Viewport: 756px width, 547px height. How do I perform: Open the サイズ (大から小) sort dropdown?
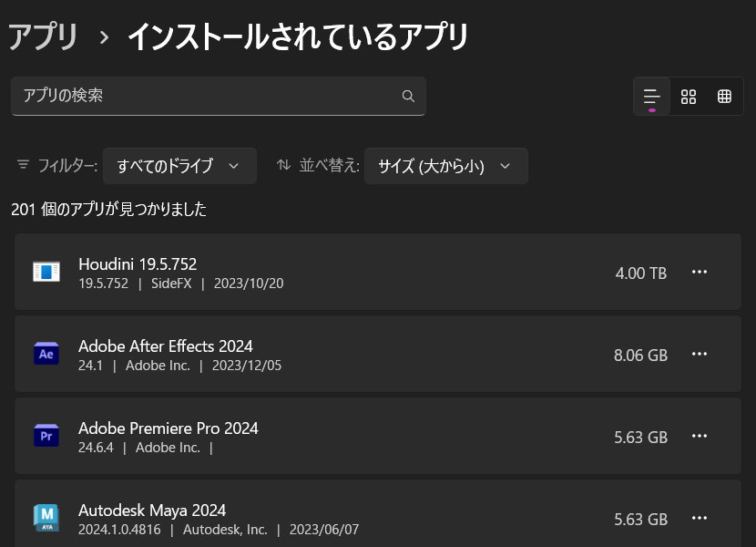446,166
